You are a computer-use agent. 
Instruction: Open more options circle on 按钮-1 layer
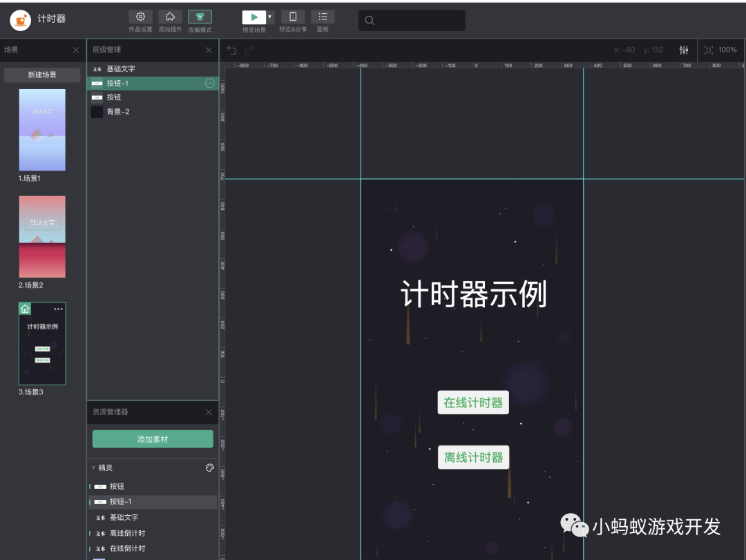point(210,84)
